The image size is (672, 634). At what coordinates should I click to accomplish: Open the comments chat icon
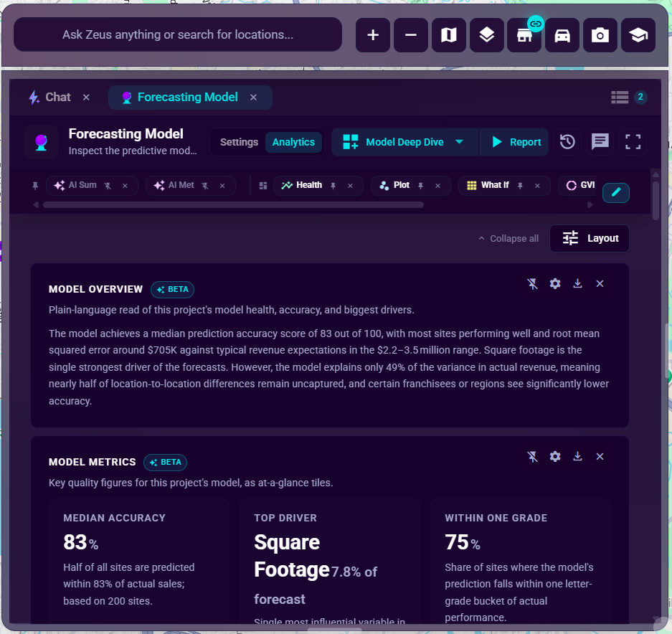[x=600, y=141]
